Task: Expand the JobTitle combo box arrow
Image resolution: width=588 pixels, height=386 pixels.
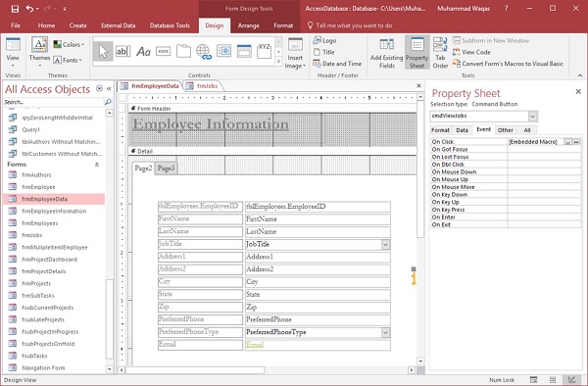Action: coord(385,244)
